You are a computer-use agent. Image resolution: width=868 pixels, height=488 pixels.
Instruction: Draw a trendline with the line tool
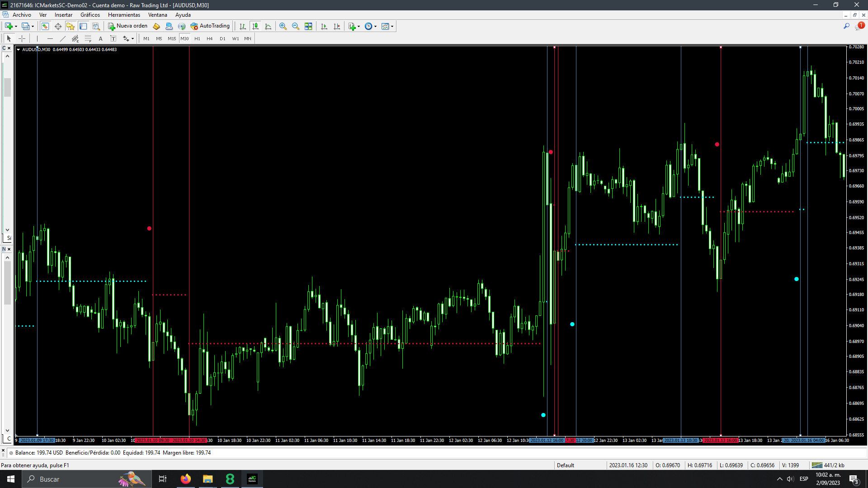pyautogui.click(x=63, y=39)
